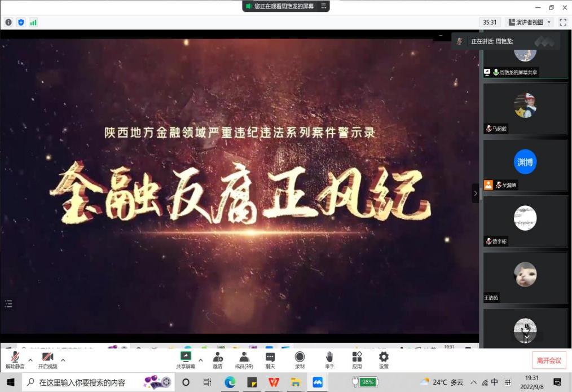The image size is (572, 392).
Task: Click the meeting info icon at top left
Action: pos(8,23)
